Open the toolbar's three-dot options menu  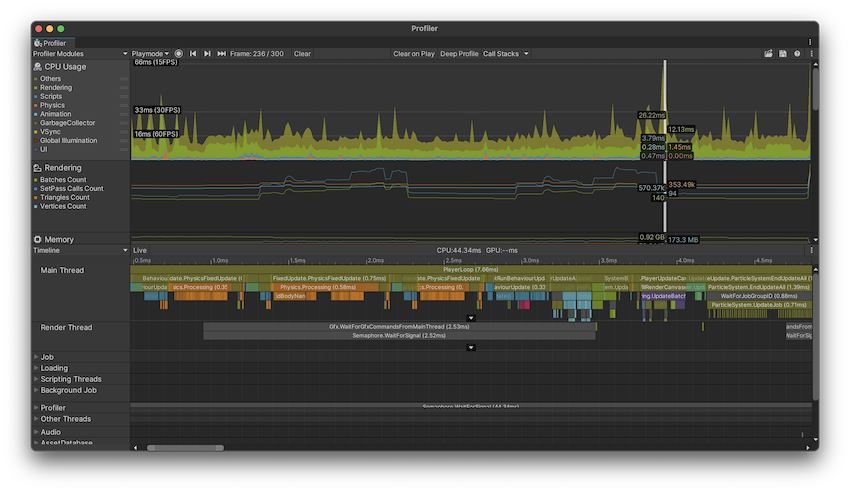pyautogui.click(x=811, y=54)
